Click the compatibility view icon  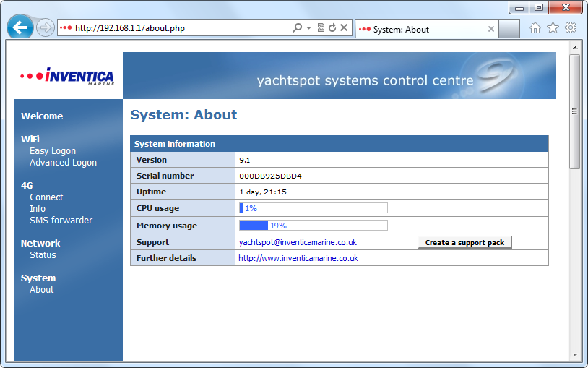point(321,27)
